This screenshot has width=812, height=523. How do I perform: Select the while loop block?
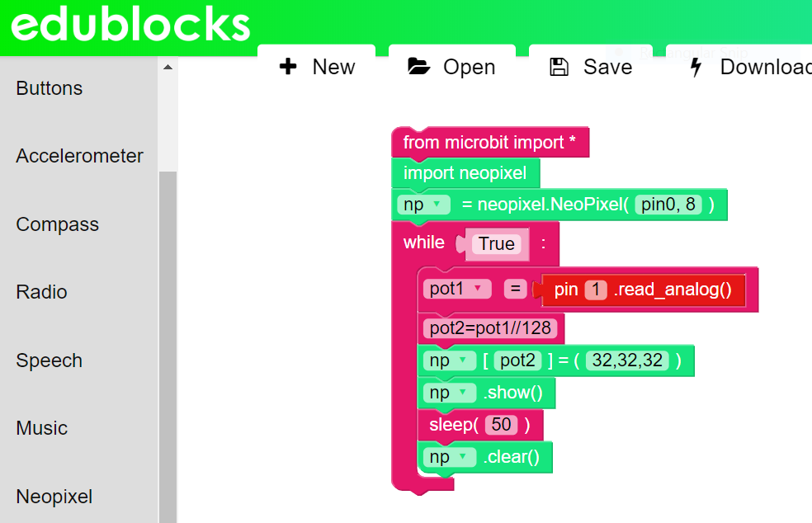coord(423,243)
